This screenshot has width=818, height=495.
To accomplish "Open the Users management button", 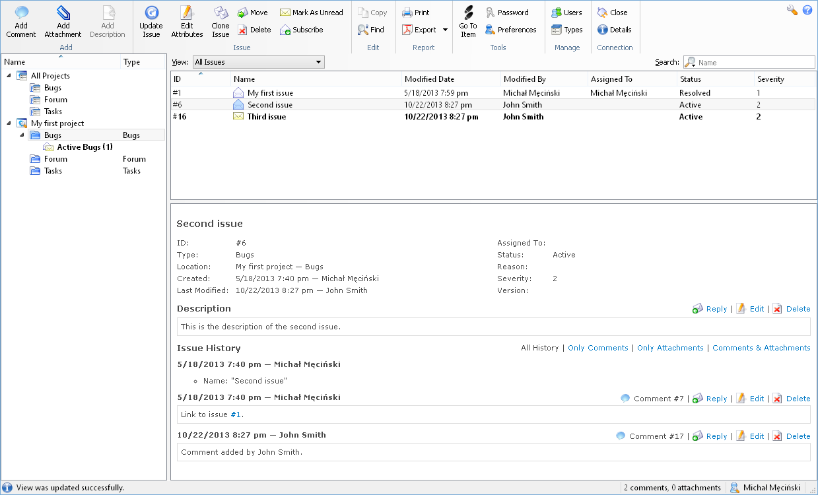I will click(x=566, y=12).
